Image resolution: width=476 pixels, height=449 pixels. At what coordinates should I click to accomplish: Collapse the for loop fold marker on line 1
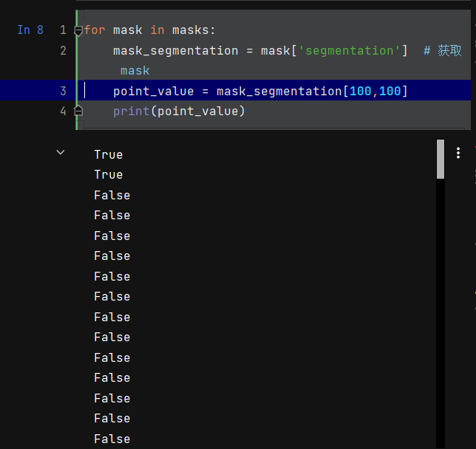coord(78,31)
